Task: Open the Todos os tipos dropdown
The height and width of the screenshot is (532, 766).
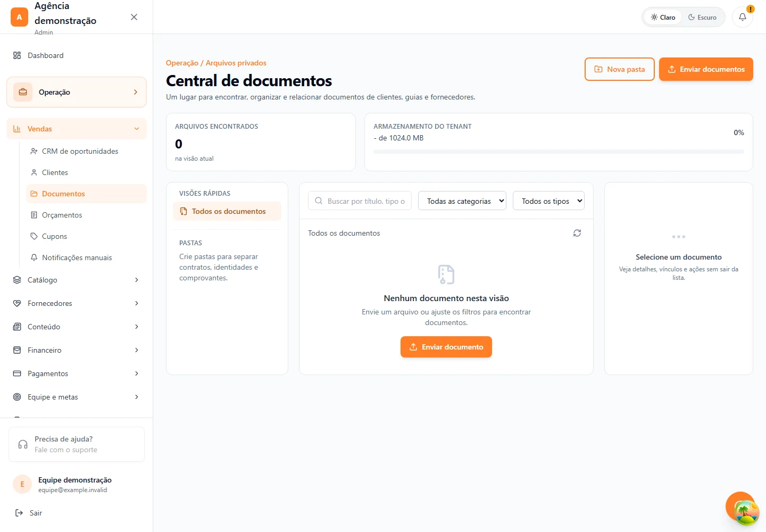Action: [548, 201]
